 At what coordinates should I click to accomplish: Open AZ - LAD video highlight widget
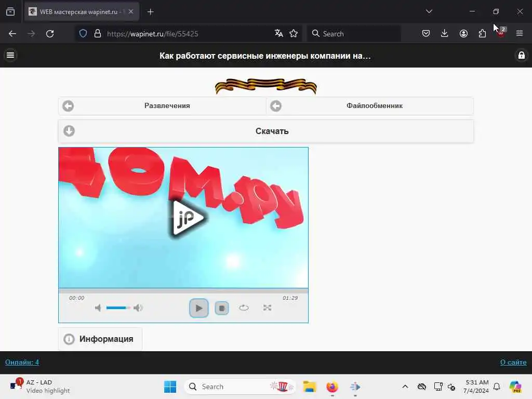click(40, 387)
